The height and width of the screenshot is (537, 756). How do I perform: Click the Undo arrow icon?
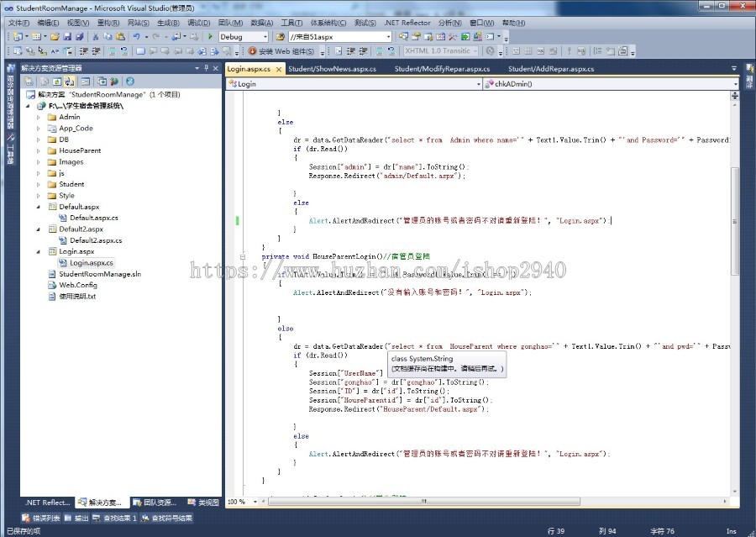click(136, 37)
